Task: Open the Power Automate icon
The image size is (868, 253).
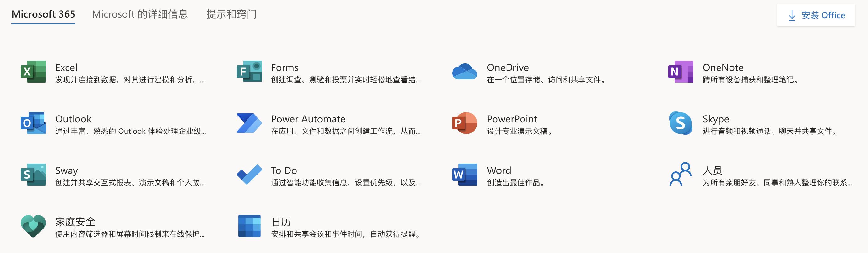Action: tap(249, 123)
